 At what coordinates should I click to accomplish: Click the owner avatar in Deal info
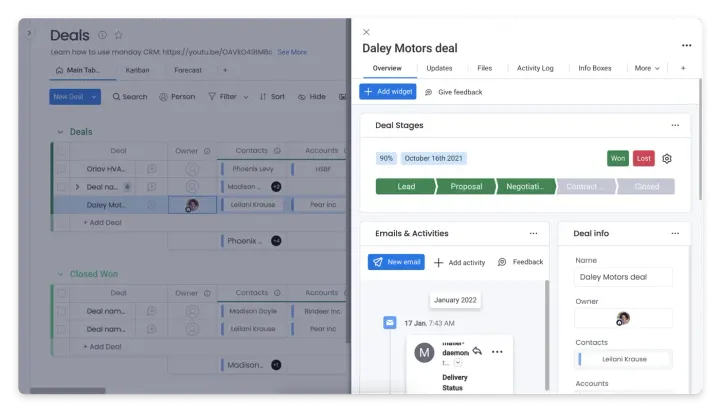point(623,318)
